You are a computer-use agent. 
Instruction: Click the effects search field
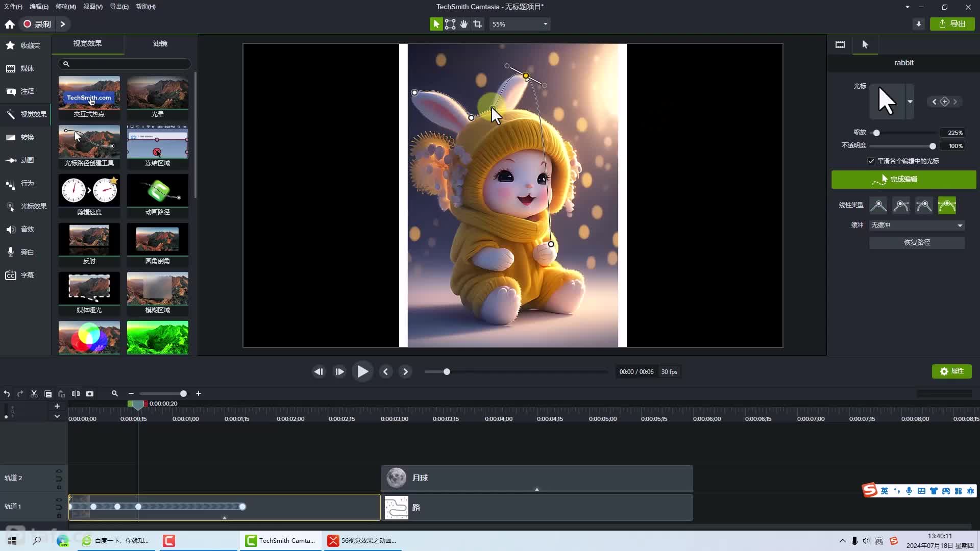(x=125, y=64)
